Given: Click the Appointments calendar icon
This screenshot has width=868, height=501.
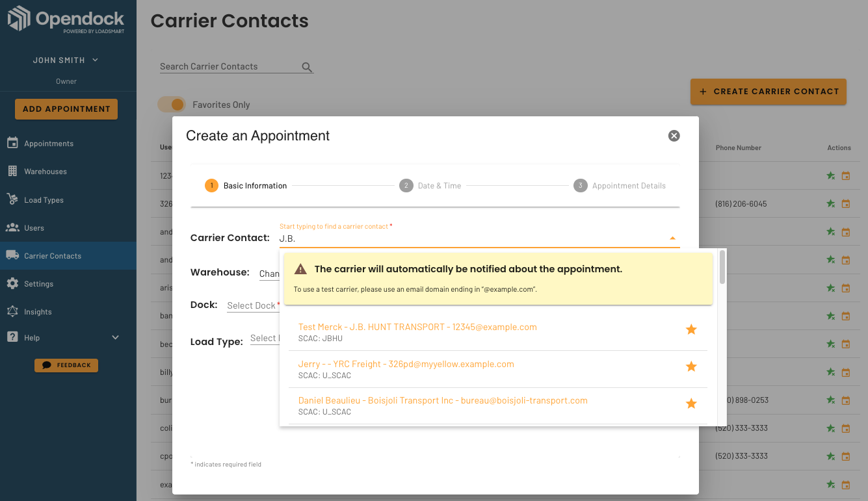Looking at the screenshot, I should [12, 143].
